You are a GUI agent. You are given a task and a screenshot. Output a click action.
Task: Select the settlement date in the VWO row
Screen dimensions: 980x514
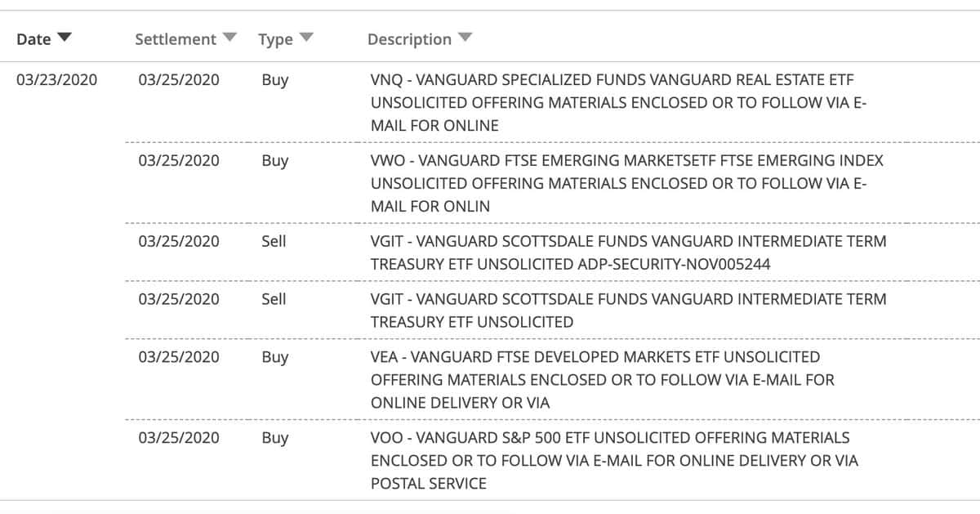tap(179, 160)
